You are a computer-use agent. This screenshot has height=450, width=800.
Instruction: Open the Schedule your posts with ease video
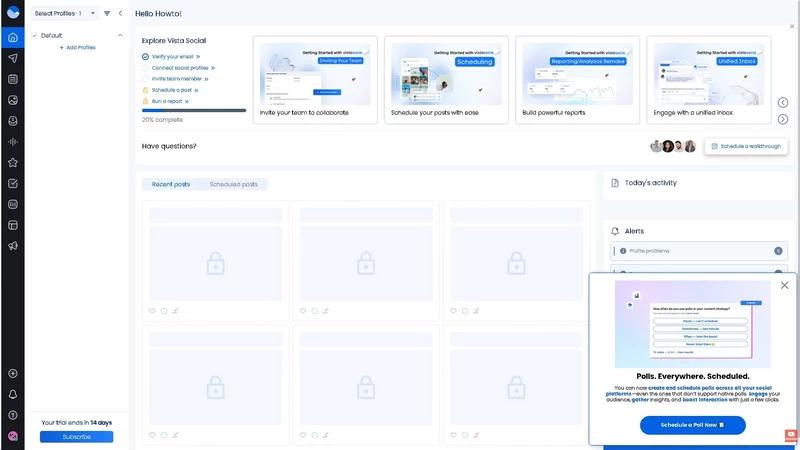(446, 80)
